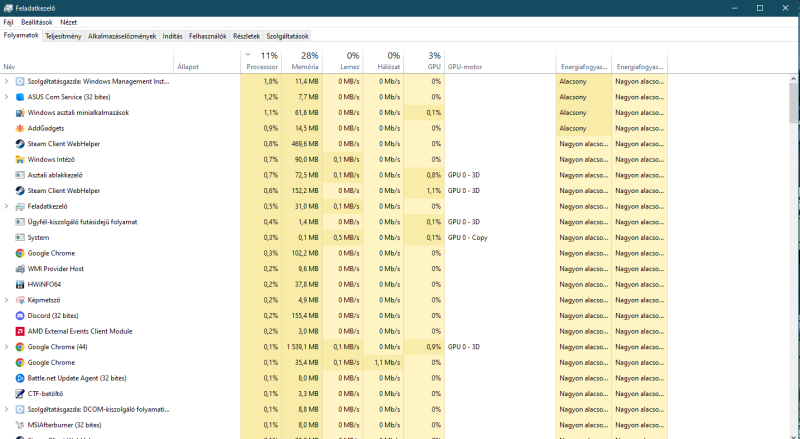Select the System process icon
The width and height of the screenshot is (800, 439).
[x=20, y=238]
